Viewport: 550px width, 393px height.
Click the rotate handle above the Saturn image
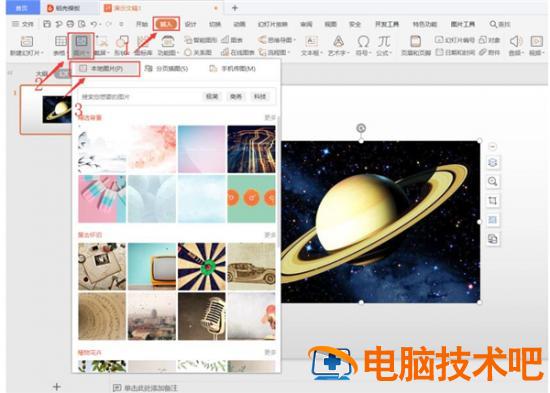click(x=361, y=128)
